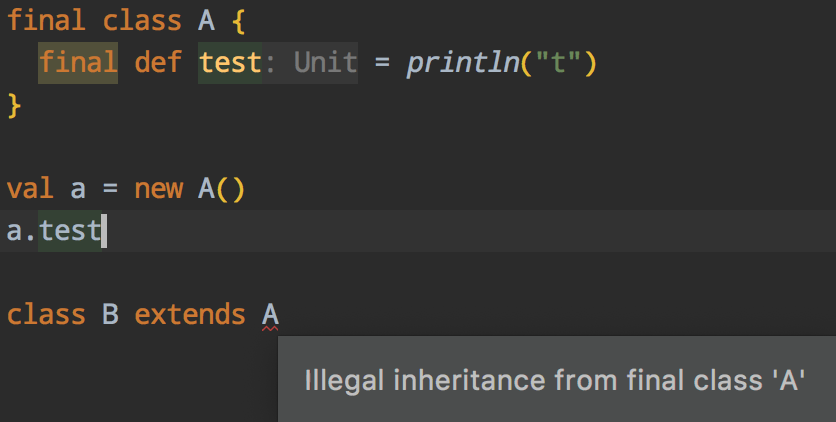
Task: Click the variable name 'a' after val
Action: point(78,190)
